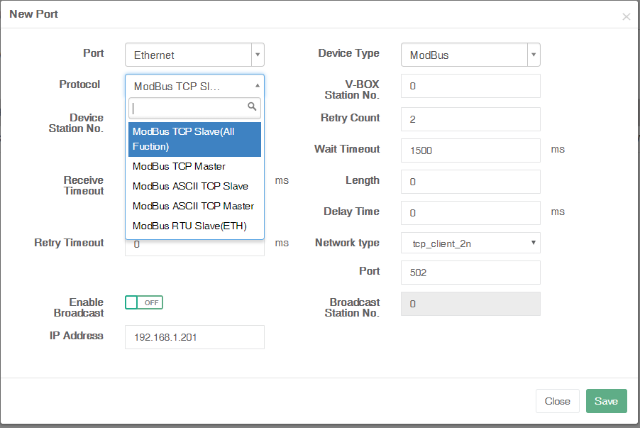Open the Device Type ModBus dropdown

471,55
